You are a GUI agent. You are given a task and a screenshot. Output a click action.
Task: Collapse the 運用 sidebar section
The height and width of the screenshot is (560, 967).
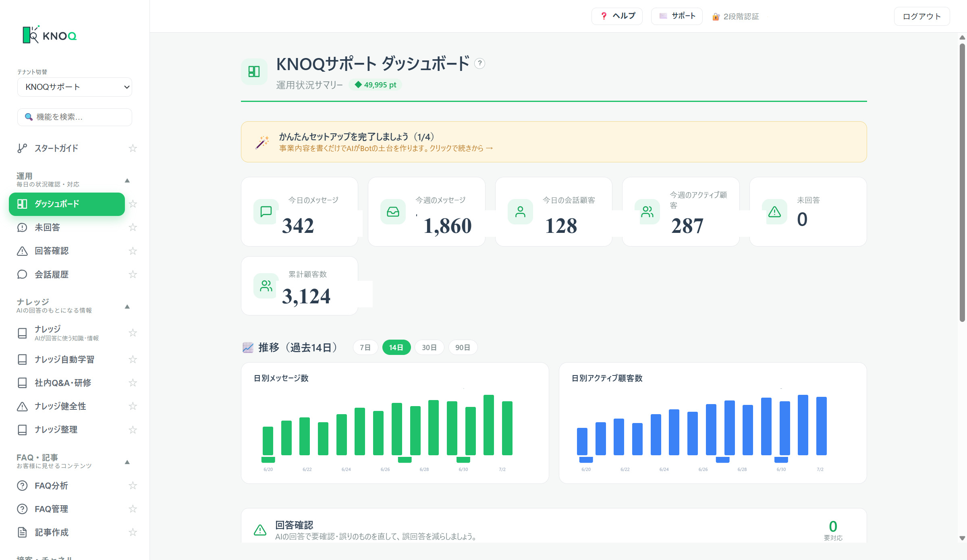tap(127, 180)
